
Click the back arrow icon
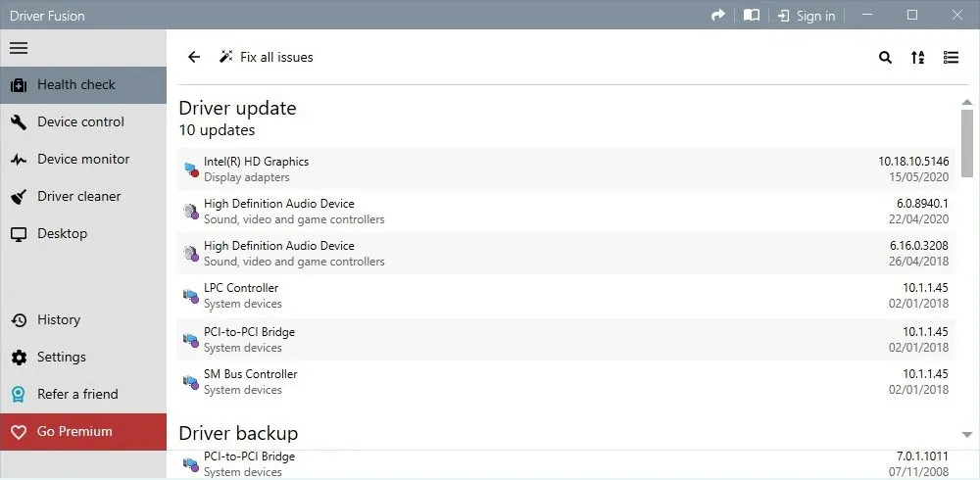tap(194, 58)
